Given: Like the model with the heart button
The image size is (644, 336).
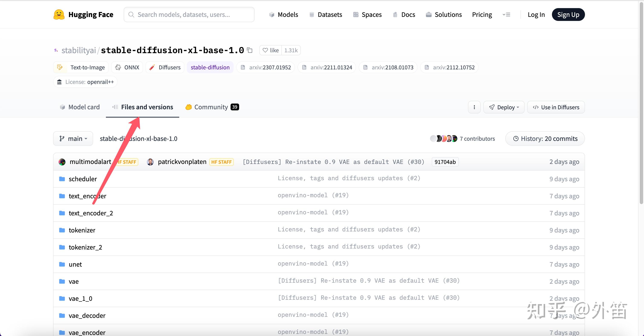Looking at the screenshot, I should (270, 50).
